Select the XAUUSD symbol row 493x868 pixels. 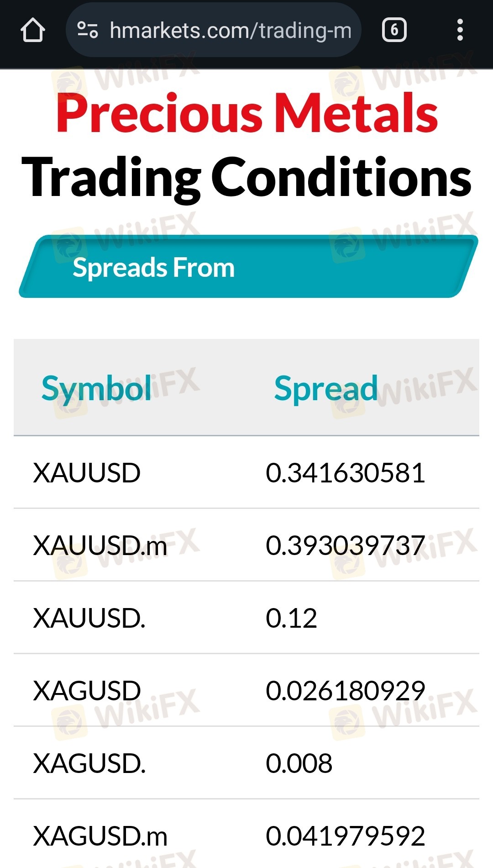[x=87, y=472]
